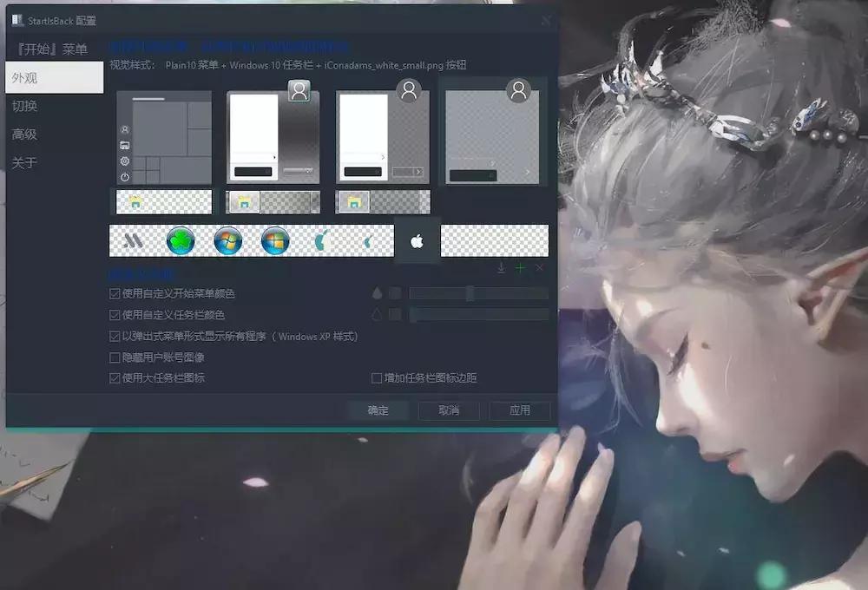The height and width of the screenshot is (590, 868).
Task: Switch to the 切换 sidebar tab
Action: tap(26, 108)
